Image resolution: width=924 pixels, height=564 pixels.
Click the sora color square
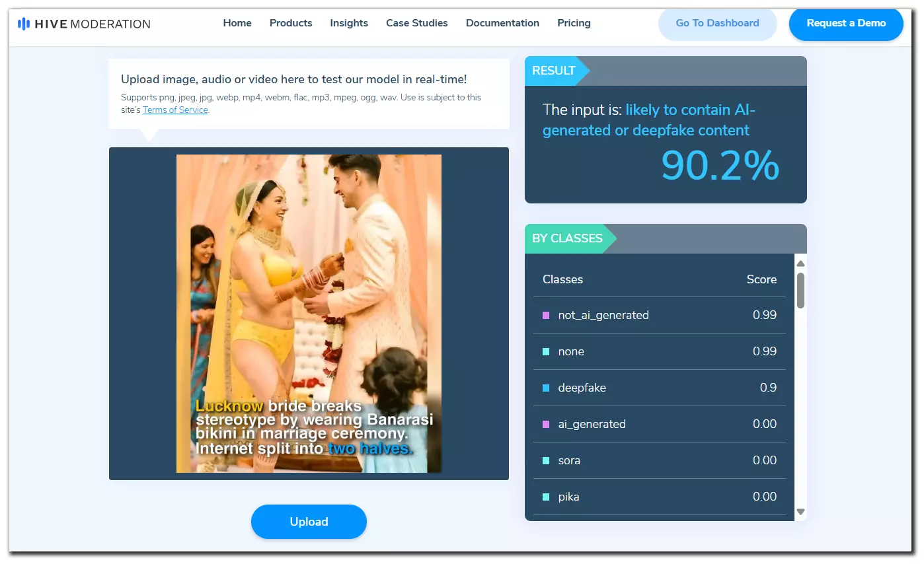pos(546,461)
